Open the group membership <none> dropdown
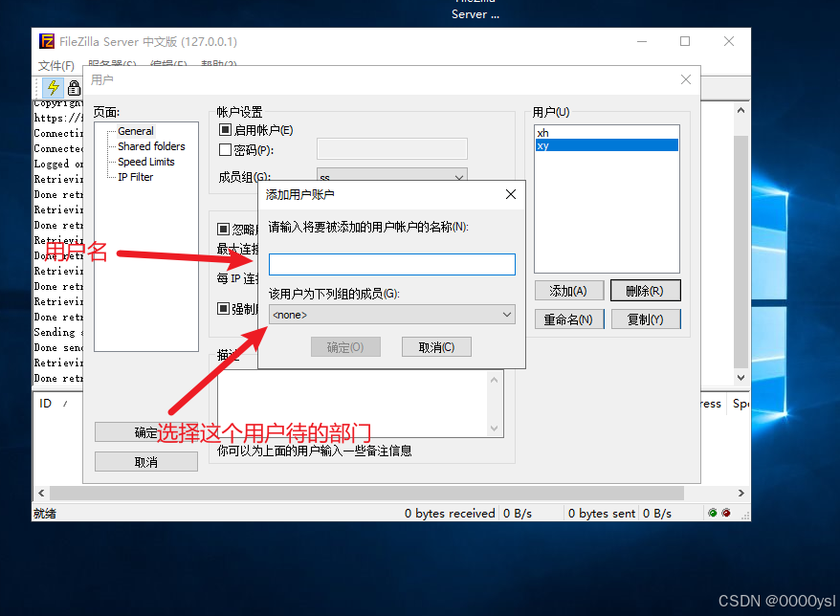The image size is (840, 616). tap(391, 315)
